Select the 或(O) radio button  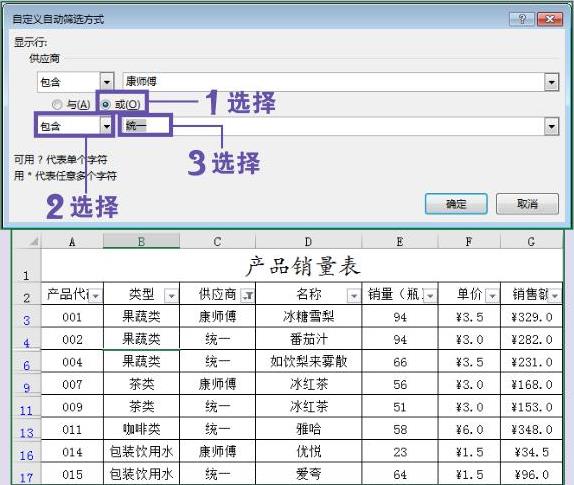coord(106,105)
